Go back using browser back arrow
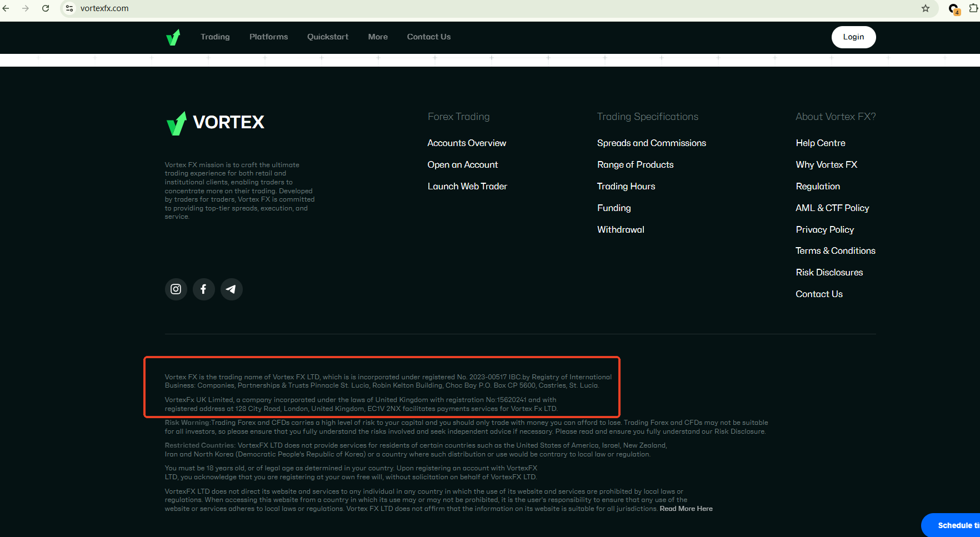980x537 pixels. pyautogui.click(x=6, y=8)
